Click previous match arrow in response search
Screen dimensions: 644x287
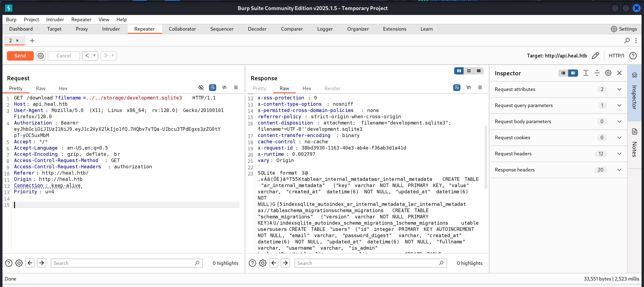[274, 263]
